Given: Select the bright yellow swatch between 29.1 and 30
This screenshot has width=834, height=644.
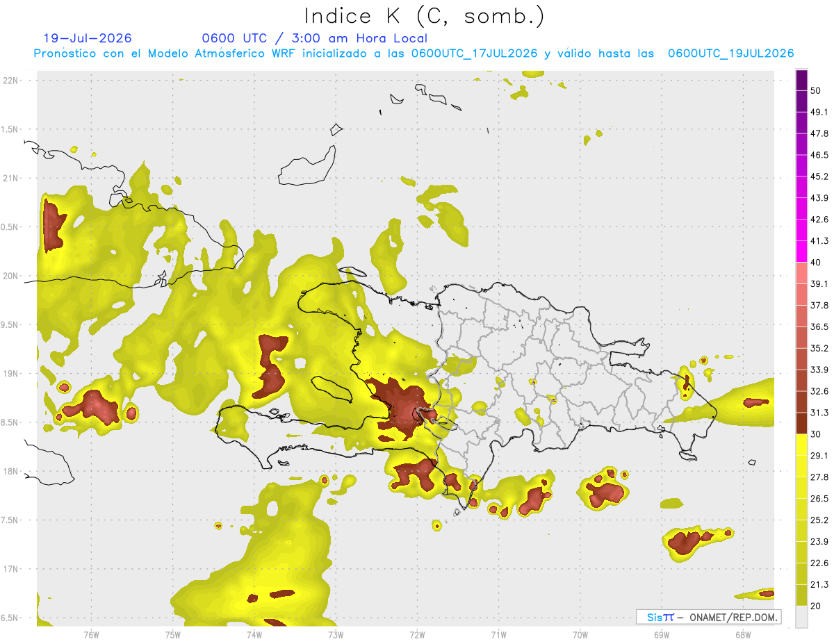Looking at the screenshot, I should click(801, 445).
